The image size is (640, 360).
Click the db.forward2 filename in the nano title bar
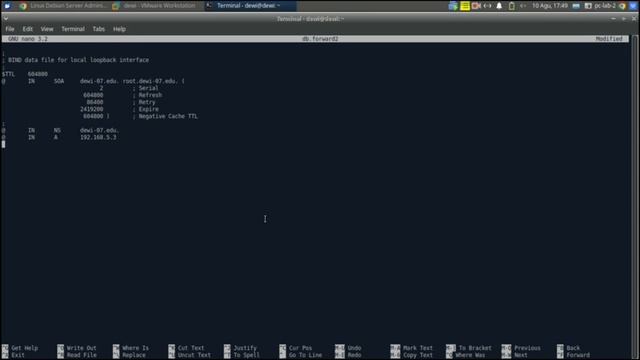[320, 39]
